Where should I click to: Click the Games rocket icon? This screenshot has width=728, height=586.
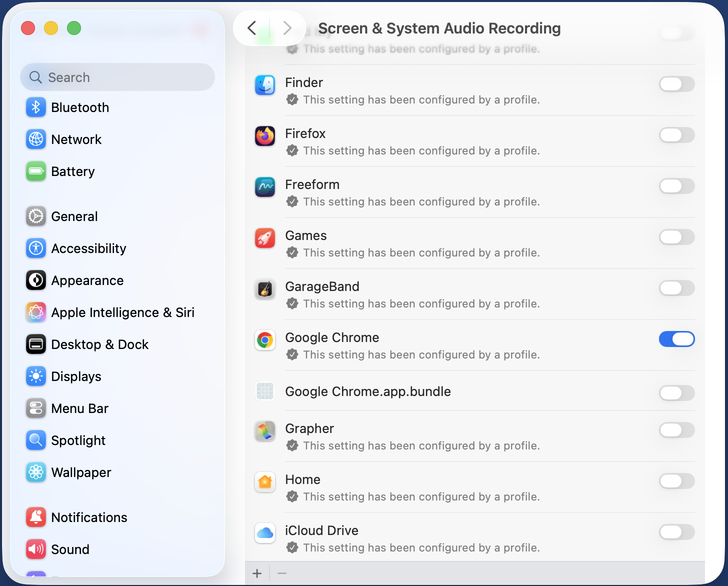(x=265, y=238)
